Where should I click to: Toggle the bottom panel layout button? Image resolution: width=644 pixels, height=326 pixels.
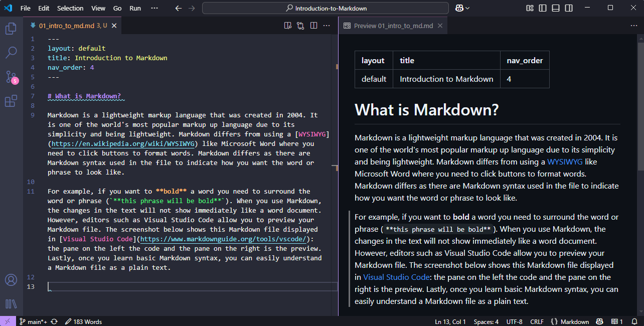point(556,8)
